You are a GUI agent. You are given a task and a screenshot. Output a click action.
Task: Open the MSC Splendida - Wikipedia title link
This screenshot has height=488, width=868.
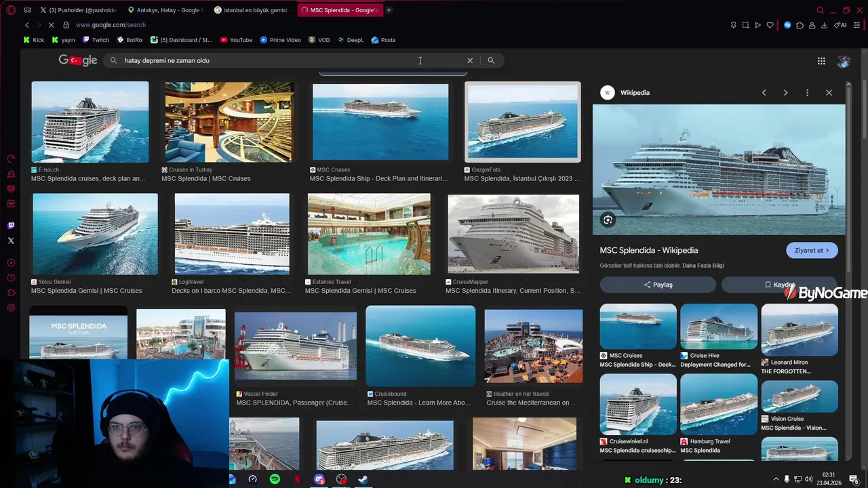click(649, 250)
